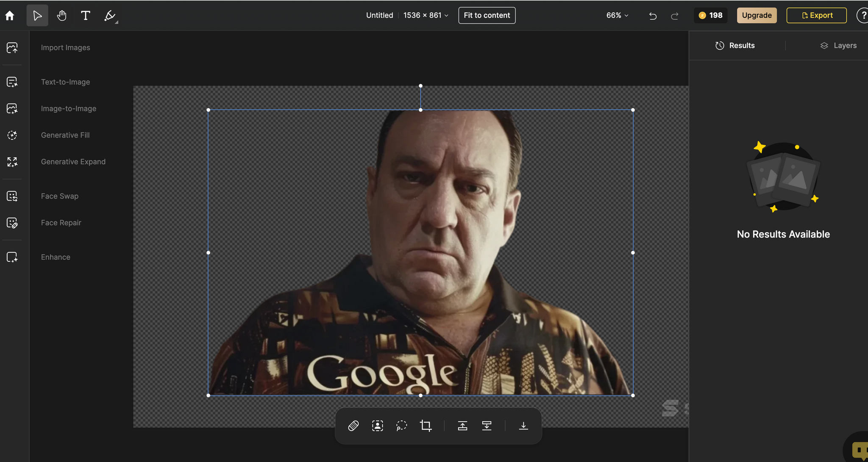This screenshot has width=868, height=462.
Task: Open canvas size 1536 × 861 dropdown
Action: coord(426,15)
